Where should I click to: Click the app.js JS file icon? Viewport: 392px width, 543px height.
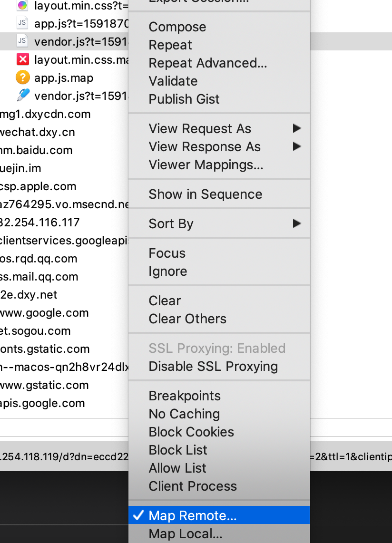click(x=22, y=23)
